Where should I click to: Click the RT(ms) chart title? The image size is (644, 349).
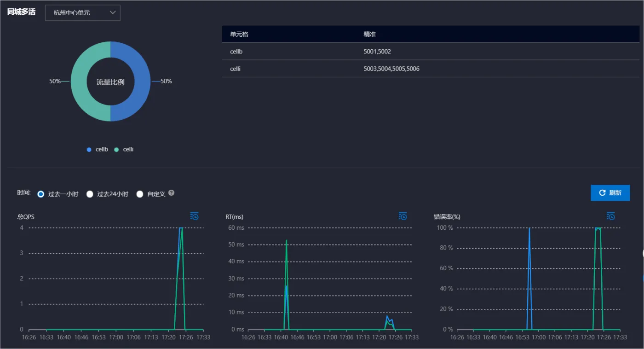(x=234, y=216)
